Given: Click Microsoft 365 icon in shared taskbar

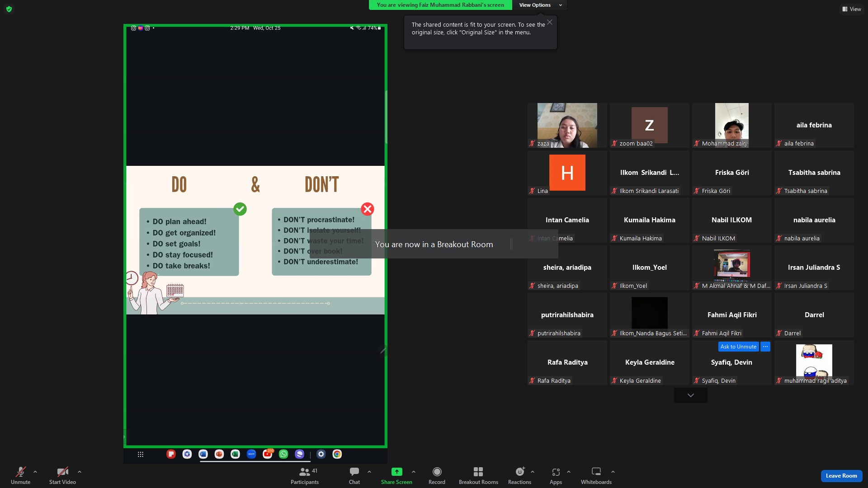Looking at the screenshot, I should pos(187,454).
